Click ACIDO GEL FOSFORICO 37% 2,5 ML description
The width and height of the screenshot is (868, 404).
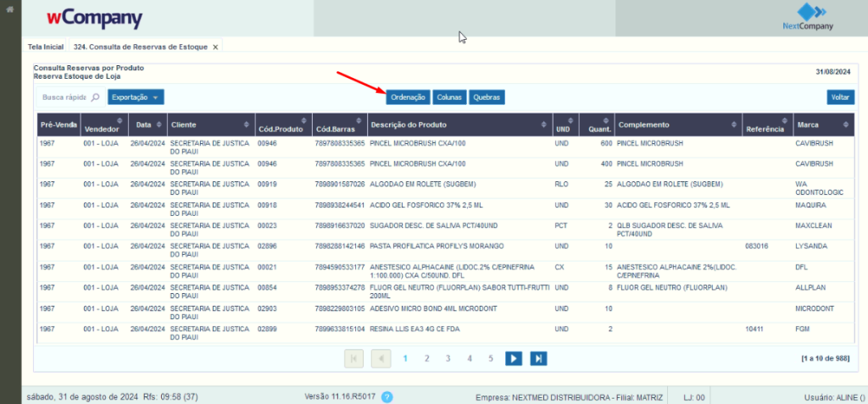tap(426, 205)
